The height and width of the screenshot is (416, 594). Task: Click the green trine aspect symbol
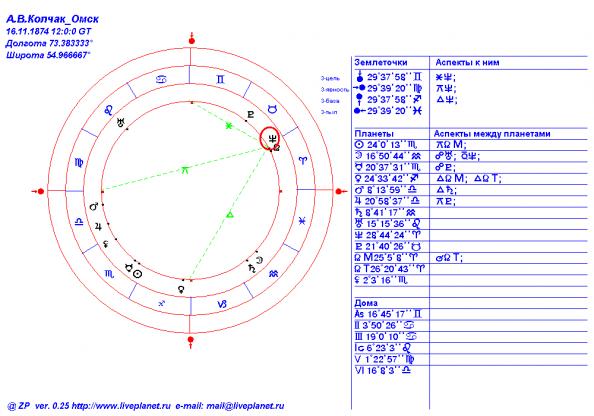[230, 215]
